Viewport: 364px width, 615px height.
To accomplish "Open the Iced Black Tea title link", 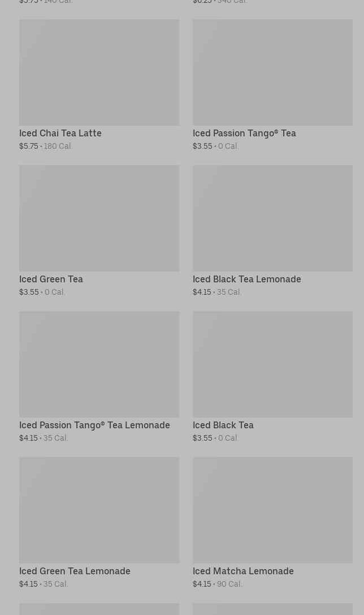I will tap(223, 425).
